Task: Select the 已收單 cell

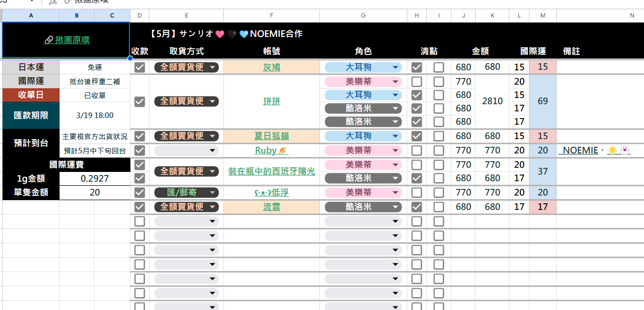Action: [x=94, y=95]
